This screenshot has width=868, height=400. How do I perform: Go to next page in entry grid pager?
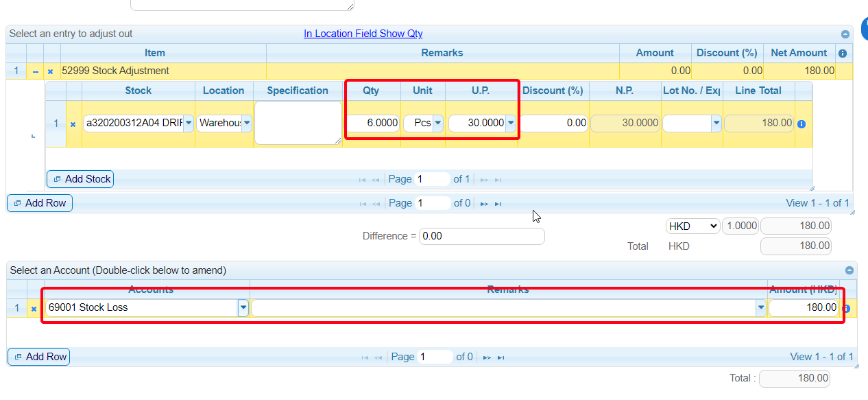point(484,204)
